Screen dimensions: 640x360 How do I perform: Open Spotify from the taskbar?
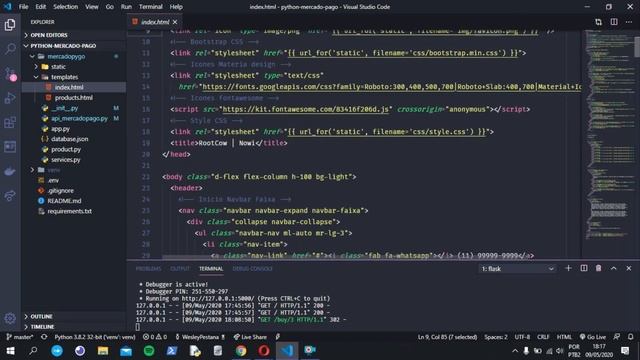(x=149, y=351)
